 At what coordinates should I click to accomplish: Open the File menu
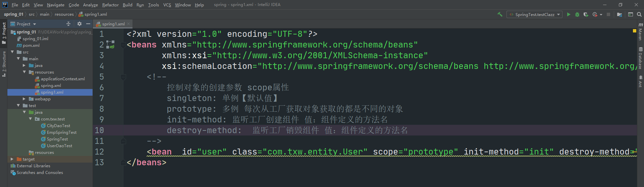coord(15,5)
